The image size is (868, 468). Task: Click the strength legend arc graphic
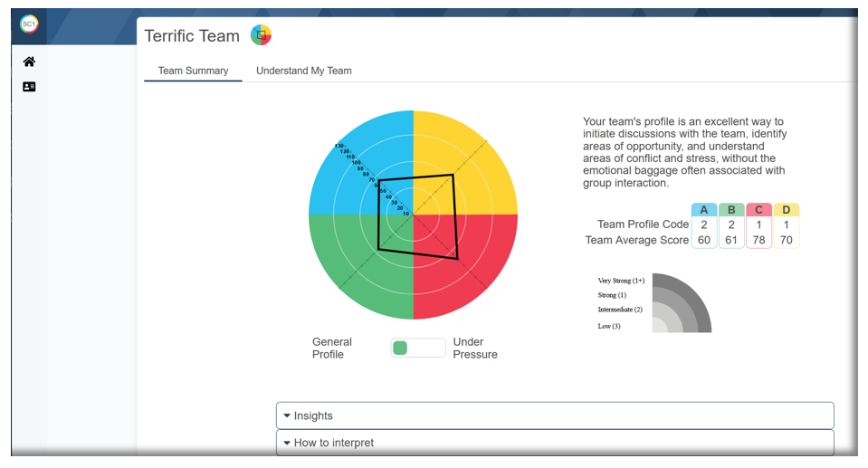tap(682, 302)
